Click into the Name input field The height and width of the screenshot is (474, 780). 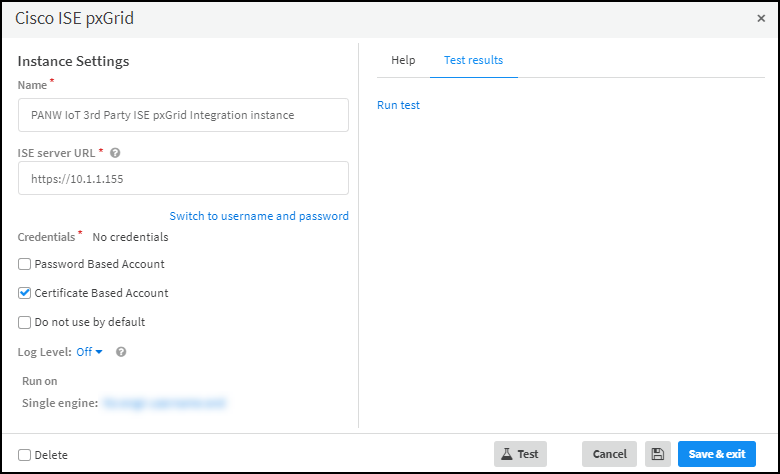click(x=183, y=115)
